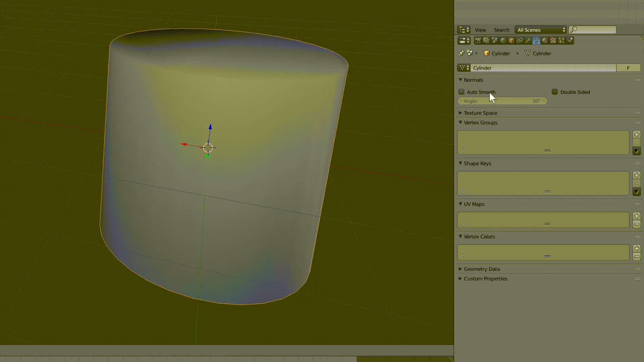Enable the Auto Smooth checkbox

coord(461,92)
